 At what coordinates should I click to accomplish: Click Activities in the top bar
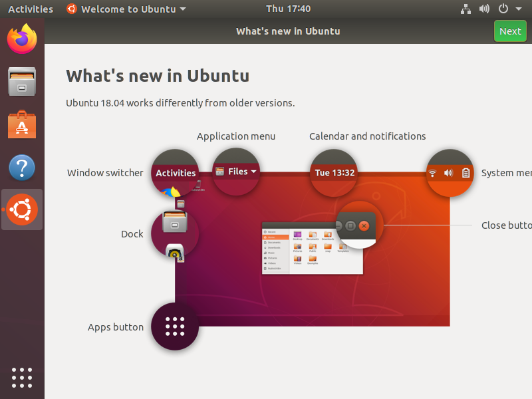31,9
